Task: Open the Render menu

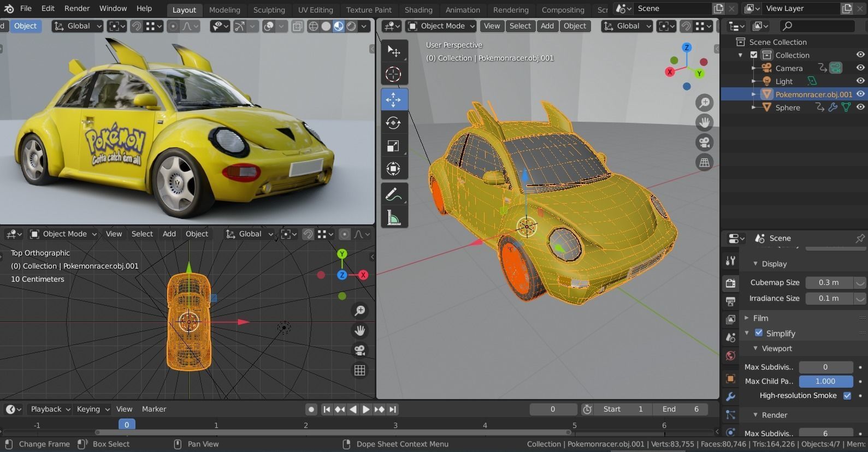Action: tap(77, 9)
